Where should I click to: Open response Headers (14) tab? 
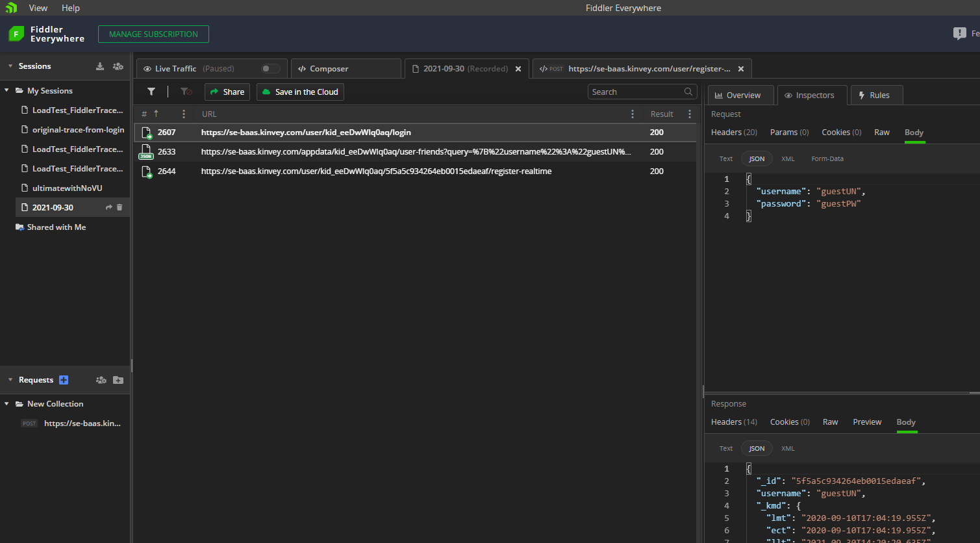click(x=734, y=422)
